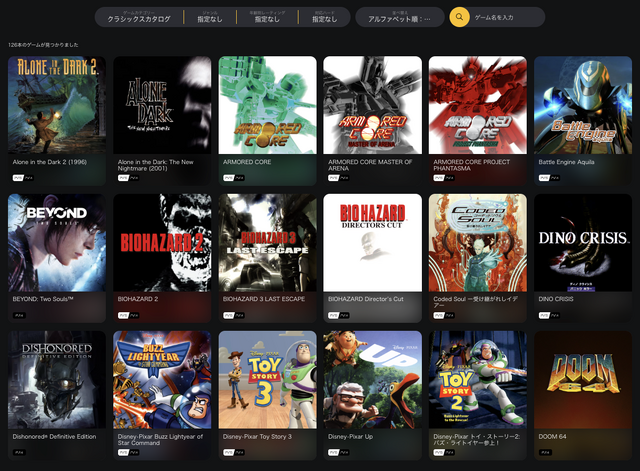Focus the ゲーム名を入力 search field

click(508, 17)
